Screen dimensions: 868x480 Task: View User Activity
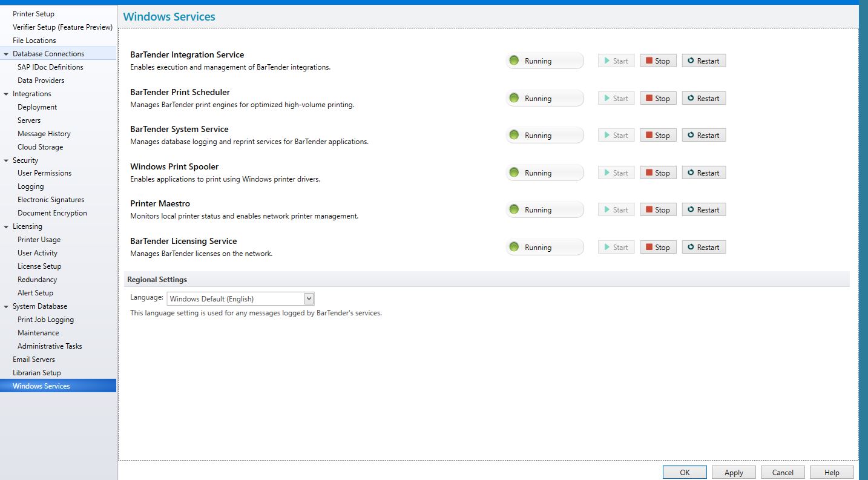38,253
